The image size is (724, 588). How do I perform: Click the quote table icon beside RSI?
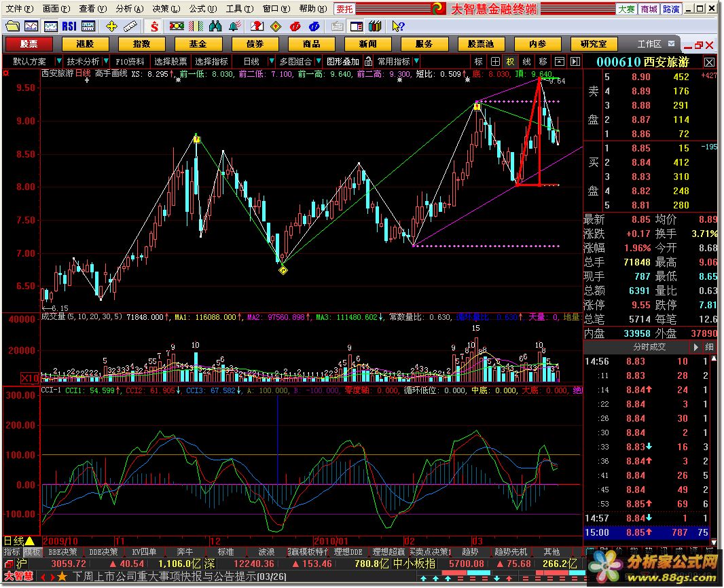click(x=88, y=26)
